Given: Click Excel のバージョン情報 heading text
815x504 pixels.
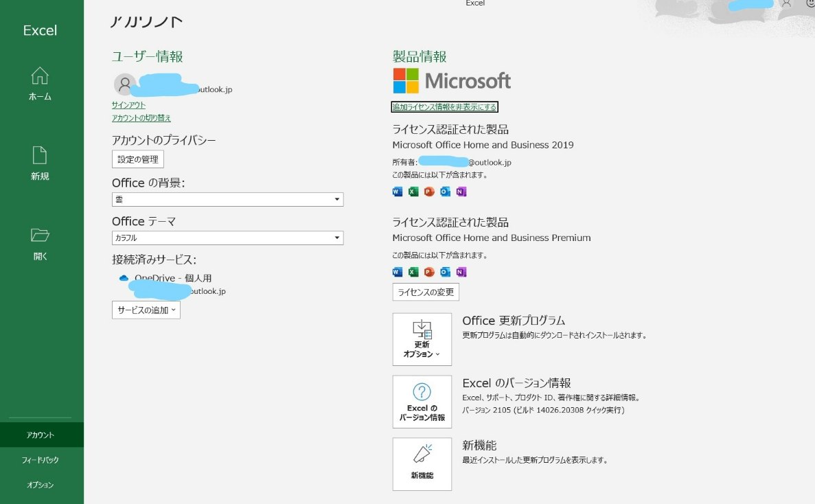Looking at the screenshot, I should tap(516, 383).
